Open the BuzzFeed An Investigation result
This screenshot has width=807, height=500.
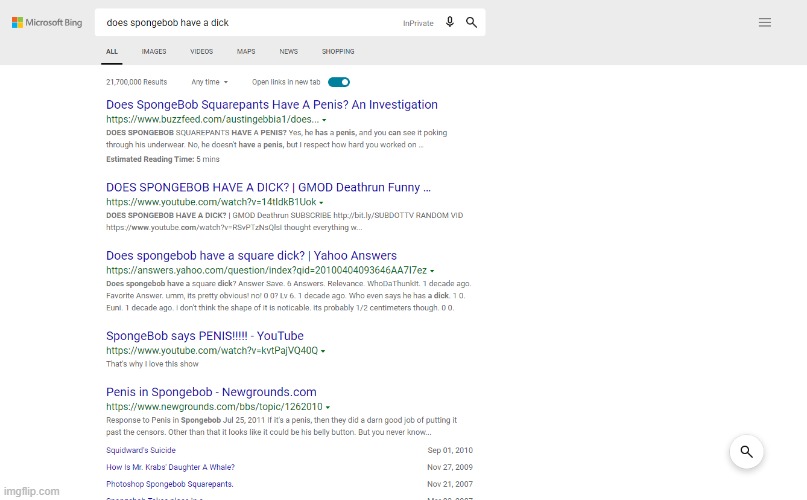point(272,105)
